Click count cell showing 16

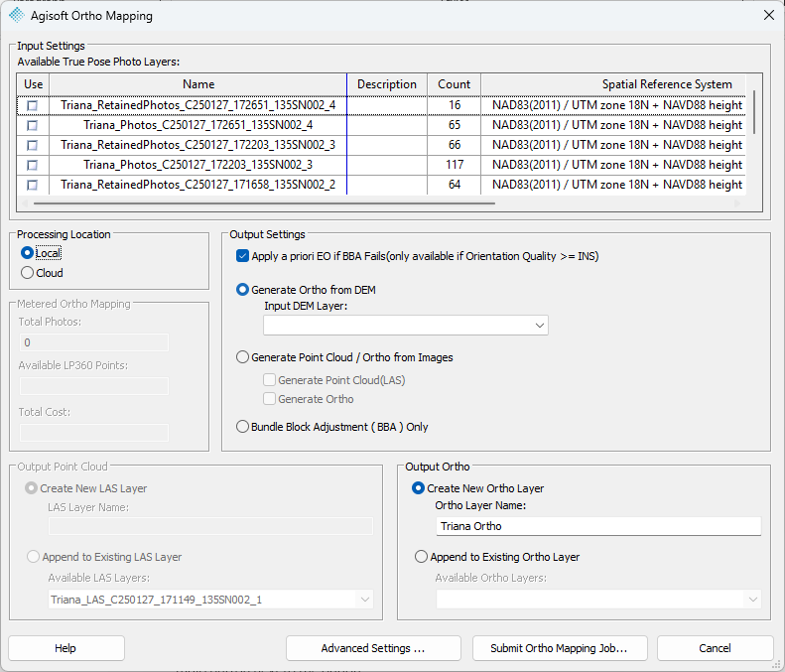[x=455, y=105]
